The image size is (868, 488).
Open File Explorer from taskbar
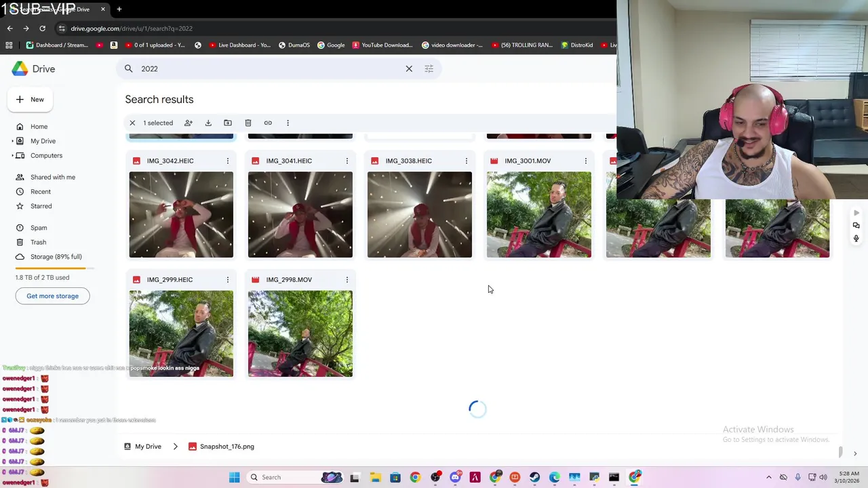pyautogui.click(x=375, y=477)
